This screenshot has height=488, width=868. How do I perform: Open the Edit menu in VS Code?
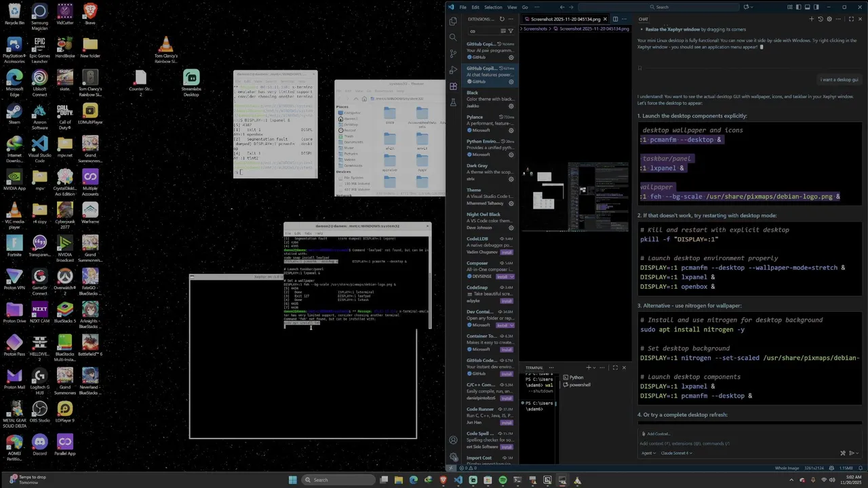click(475, 7)
